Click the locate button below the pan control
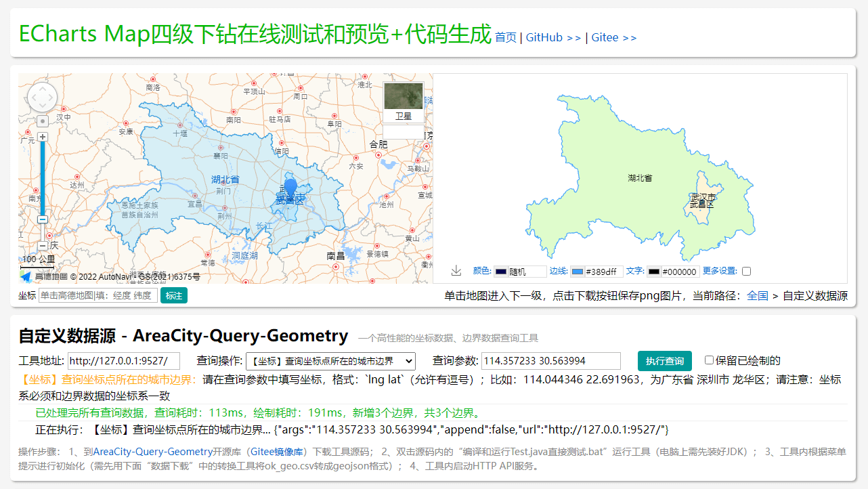 (x=43, y=121)
